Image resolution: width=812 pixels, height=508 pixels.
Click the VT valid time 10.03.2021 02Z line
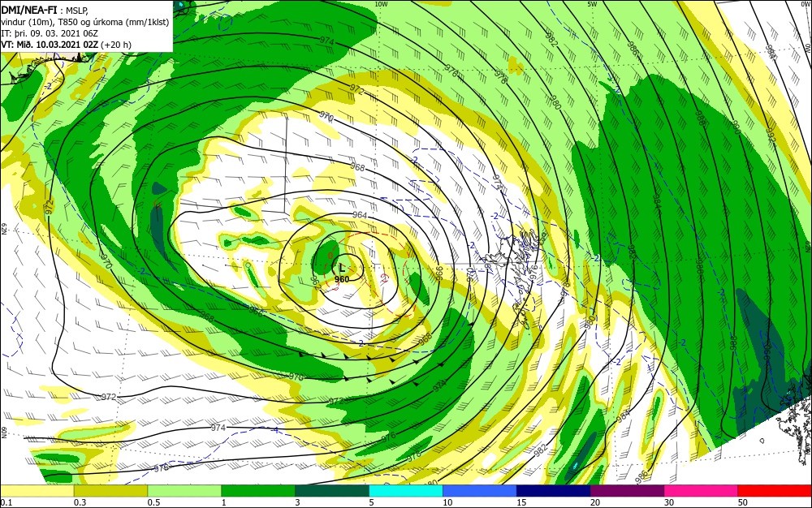[x=67, y=45]
